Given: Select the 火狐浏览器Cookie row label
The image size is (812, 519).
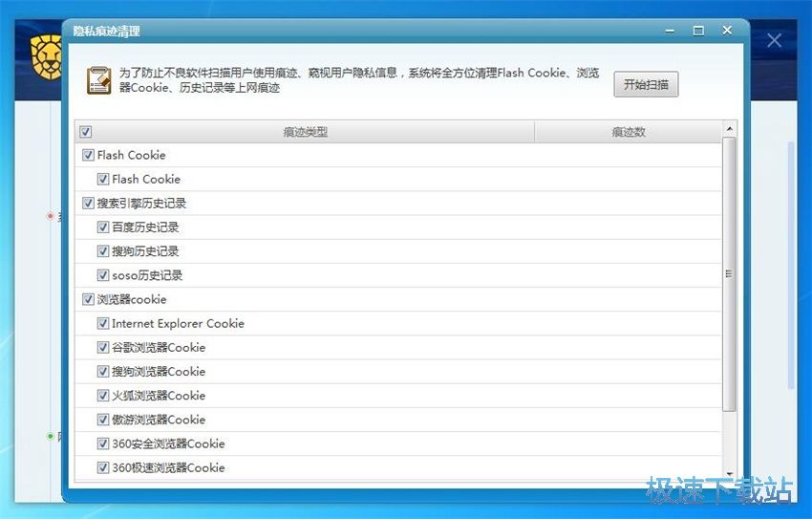Looking at the screenshot, I should pos(159,396).
